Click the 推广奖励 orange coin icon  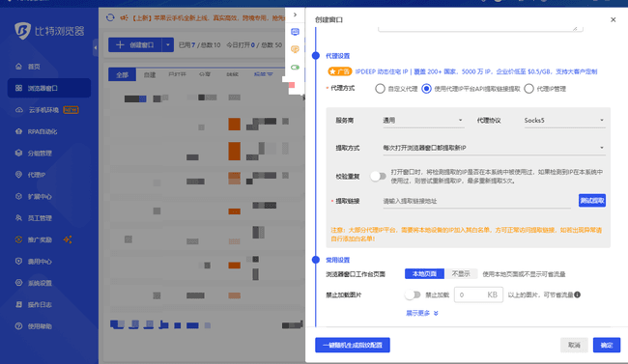(18, 239)
